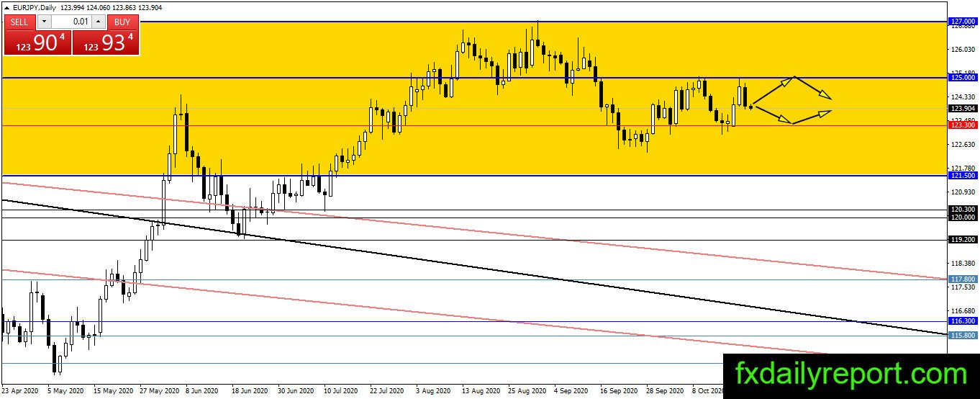Decrease lot volume with down arrow
The image size is (980, 399).
[x=43, y=22]
